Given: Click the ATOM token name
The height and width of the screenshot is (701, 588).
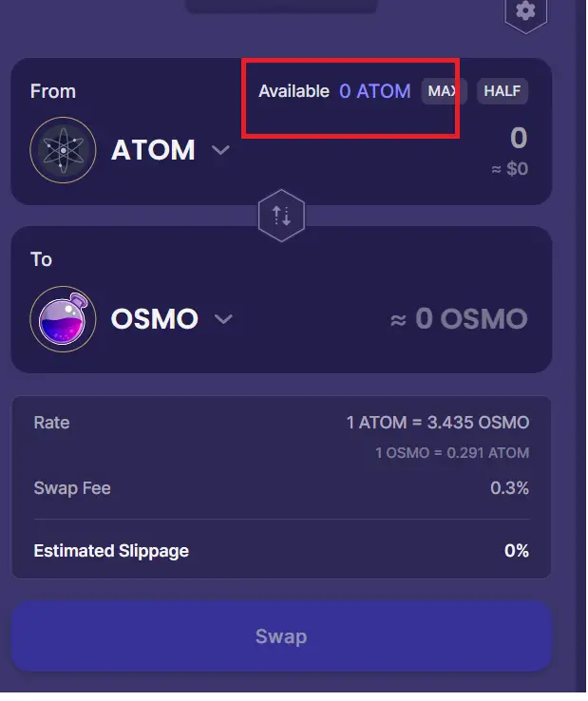Looking at the screenshot, I should click(153, 150).
